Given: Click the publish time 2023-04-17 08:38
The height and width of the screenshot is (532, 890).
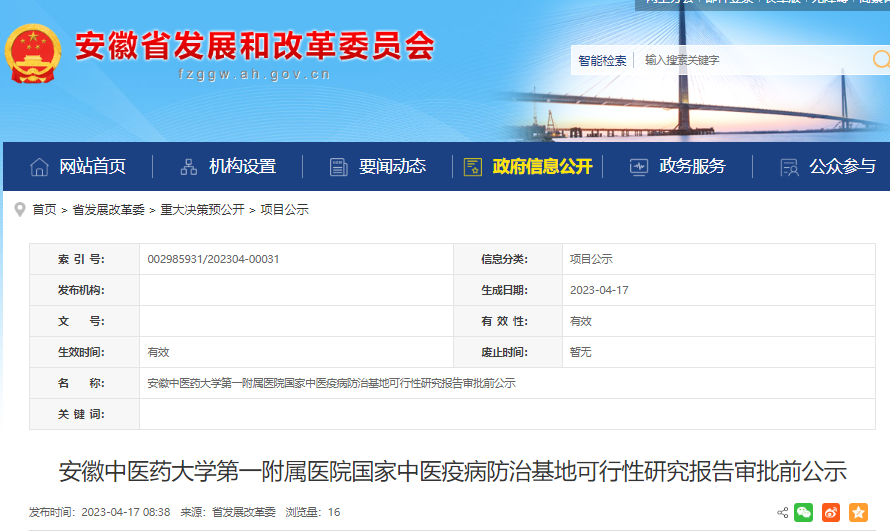Looking at the screenshot, I should (x=126, y=512).
